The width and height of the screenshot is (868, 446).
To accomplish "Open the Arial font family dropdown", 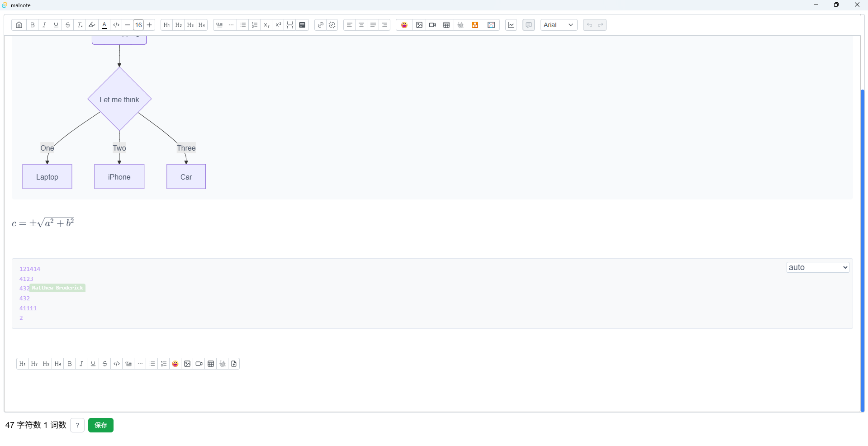I will [559, 25].
